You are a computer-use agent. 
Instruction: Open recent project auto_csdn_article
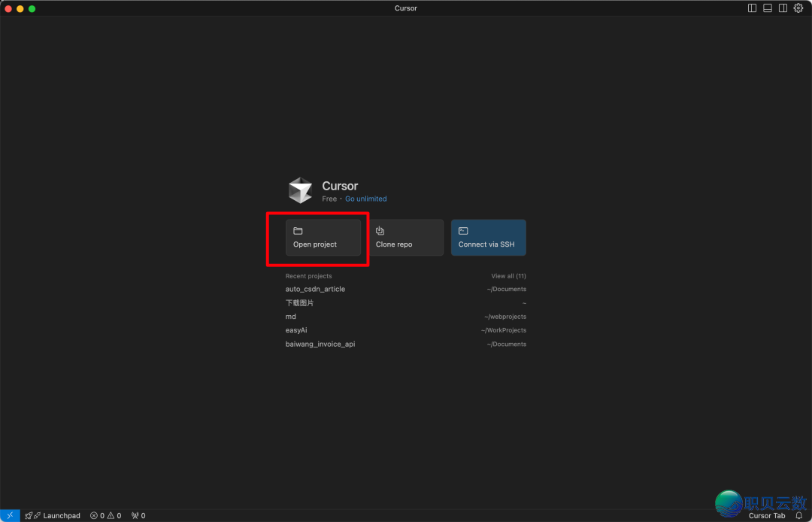coord(315,289)
